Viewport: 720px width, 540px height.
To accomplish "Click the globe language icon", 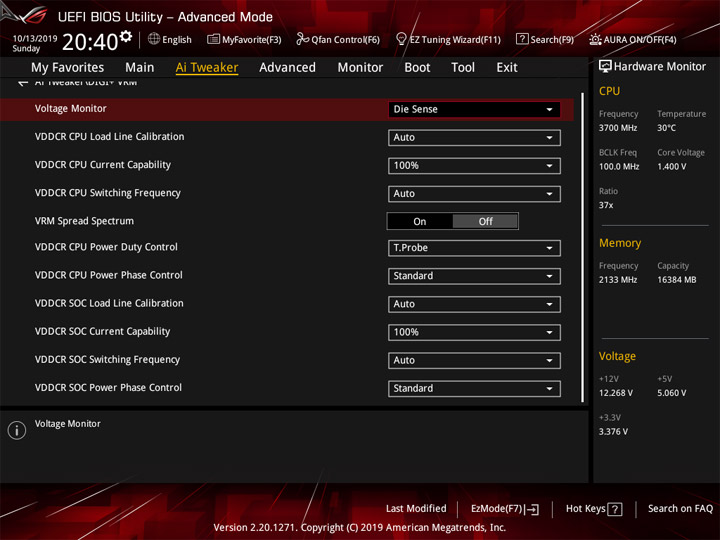I will coord(154,39).
